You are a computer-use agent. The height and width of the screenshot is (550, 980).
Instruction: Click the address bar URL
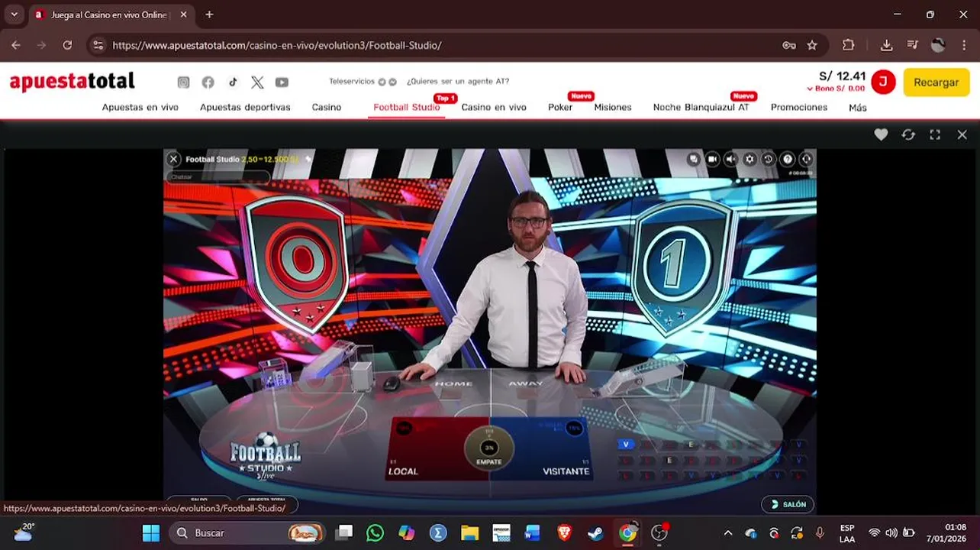(x=277, y=45)
